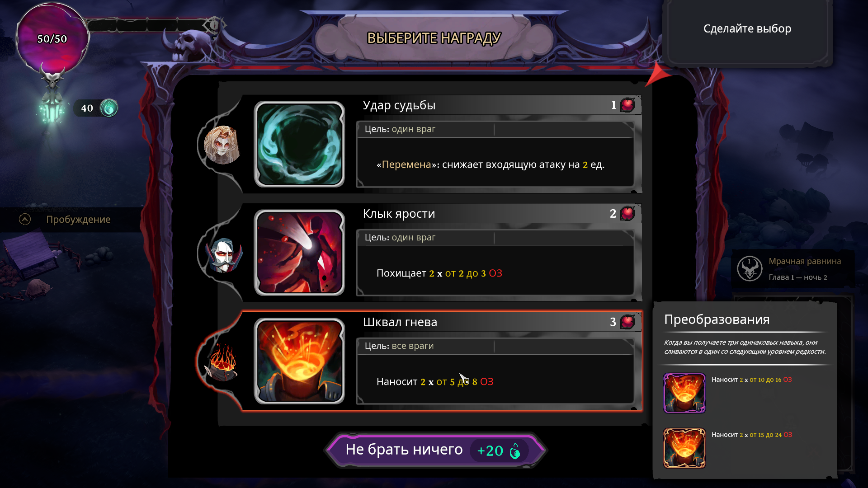Click the Удар судьбы reward title
The width and height of the screenshot is (868, 488).
[399, 105]
